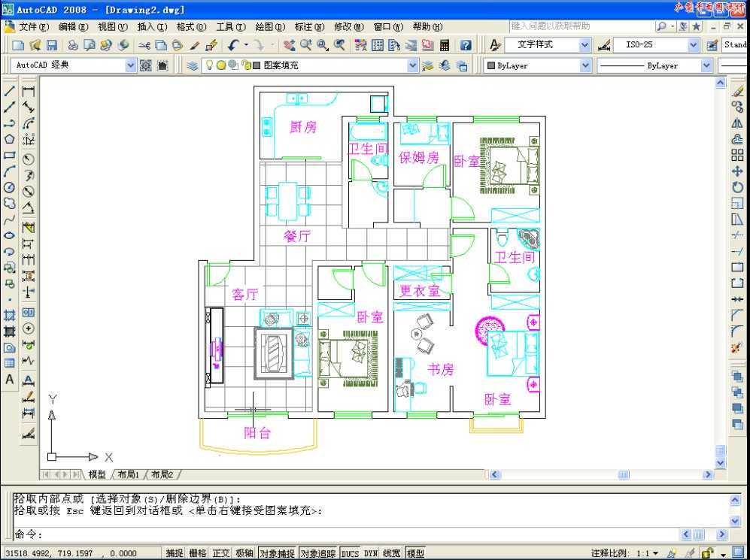Toggle 正交 ortho mode in status bar
This screenshot has width=750, height=560.
pos(221,553)
